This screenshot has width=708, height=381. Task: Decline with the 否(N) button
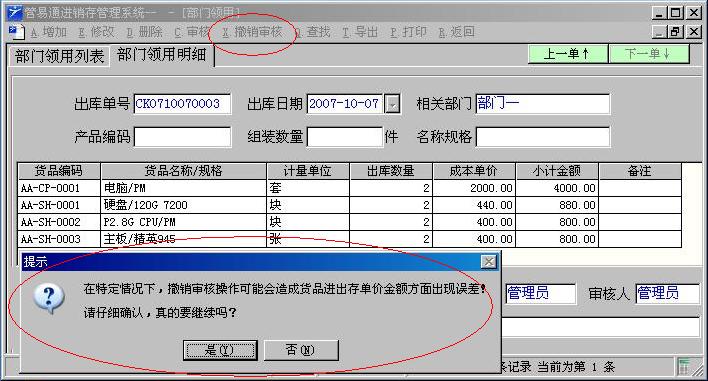tap(301, 350)
